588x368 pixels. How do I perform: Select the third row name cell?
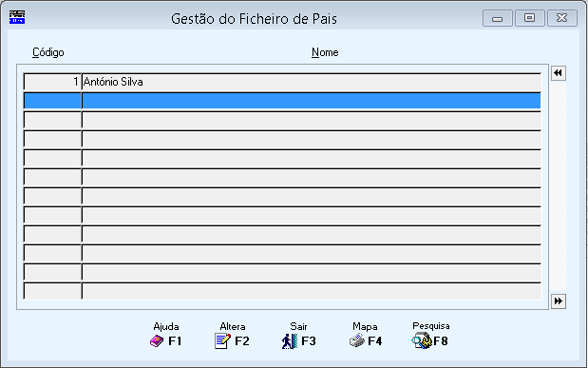(x=312, y=120)
